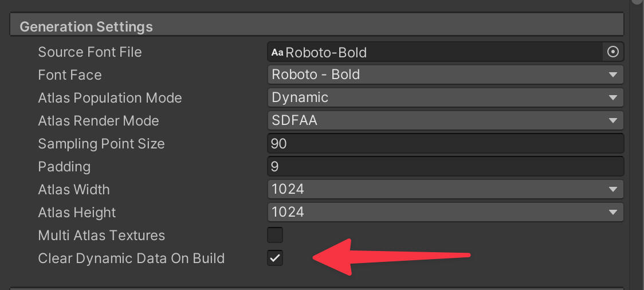The width and height of the screenshot is (644, 290).
Task: Focus the Padding value field
Action: point(445,166)
